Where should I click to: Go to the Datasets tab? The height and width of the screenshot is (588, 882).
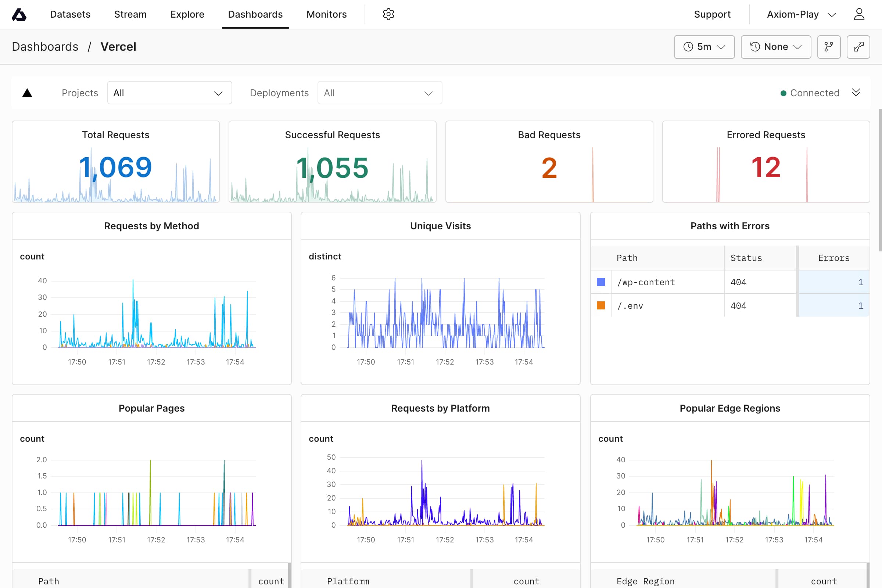(70, 14)
